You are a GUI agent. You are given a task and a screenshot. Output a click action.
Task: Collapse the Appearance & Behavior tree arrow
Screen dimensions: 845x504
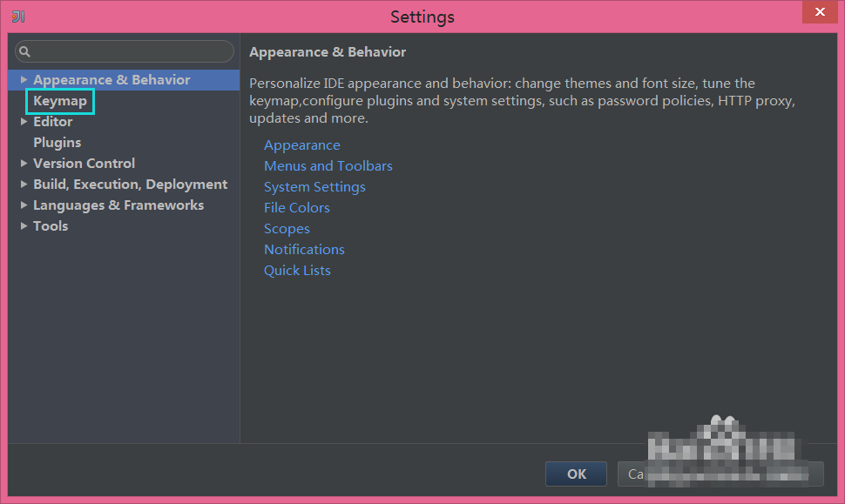tap(24, 80)
